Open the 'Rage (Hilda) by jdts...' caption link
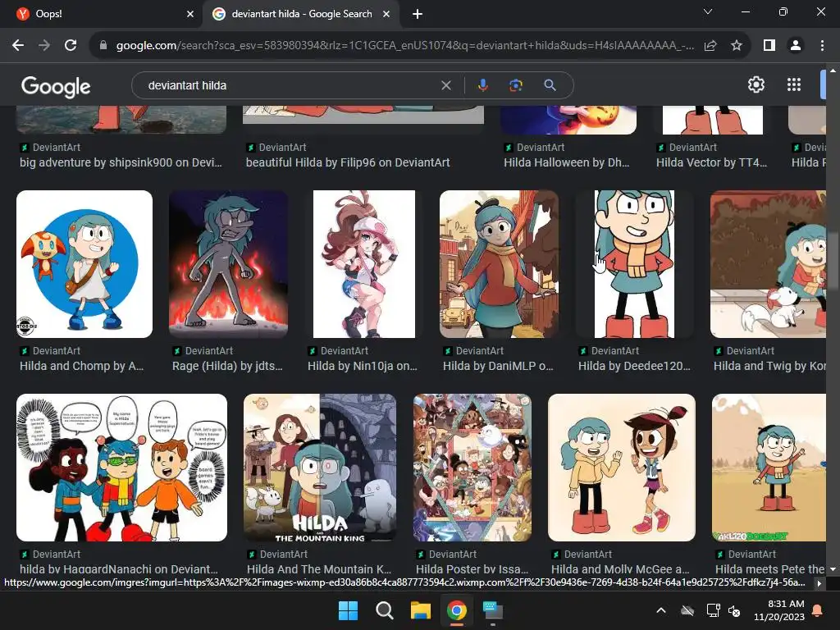 coord(227,366)
